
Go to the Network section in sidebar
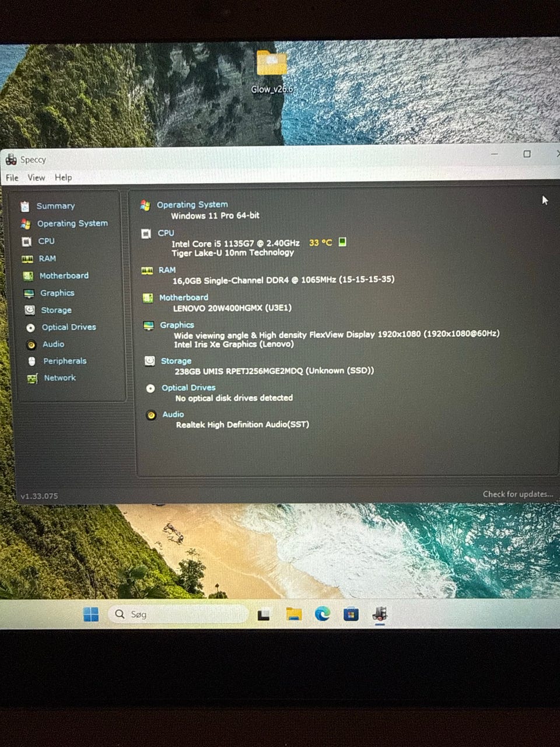[x=60, y=378]
